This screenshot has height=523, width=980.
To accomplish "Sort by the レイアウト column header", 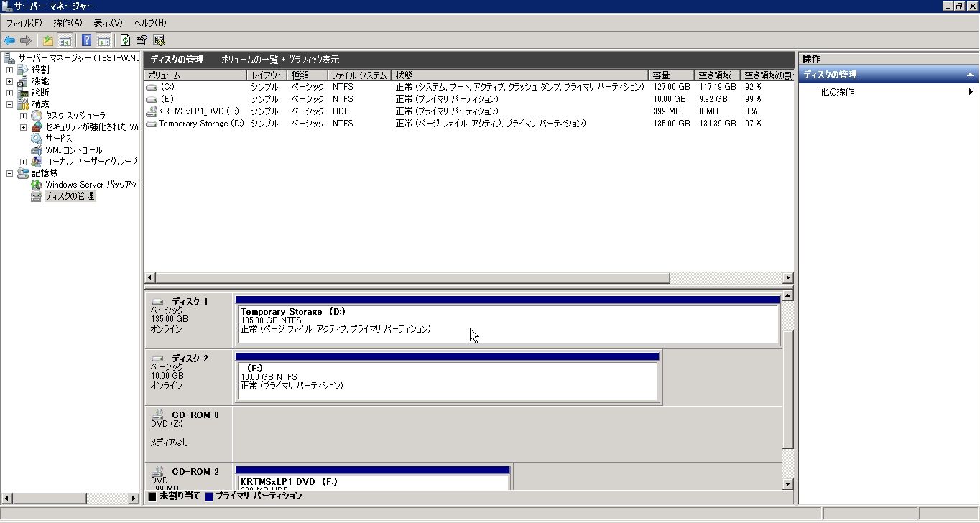I will coord(267,75).
